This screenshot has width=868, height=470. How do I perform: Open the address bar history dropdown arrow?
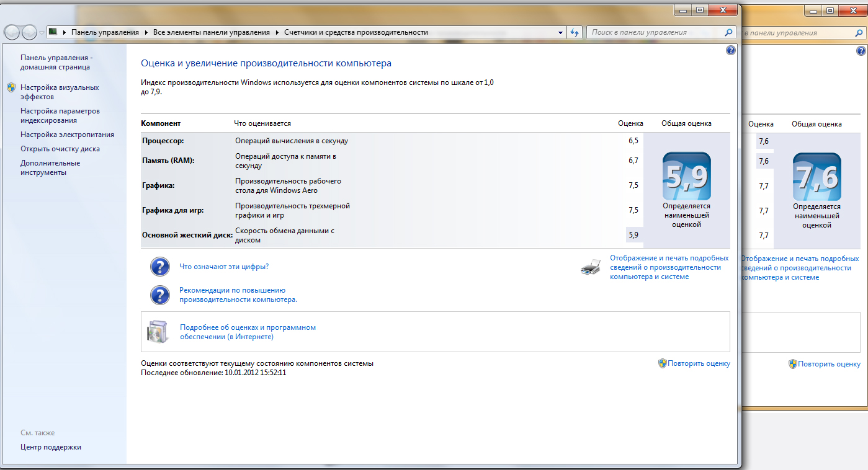click(560, 32)
